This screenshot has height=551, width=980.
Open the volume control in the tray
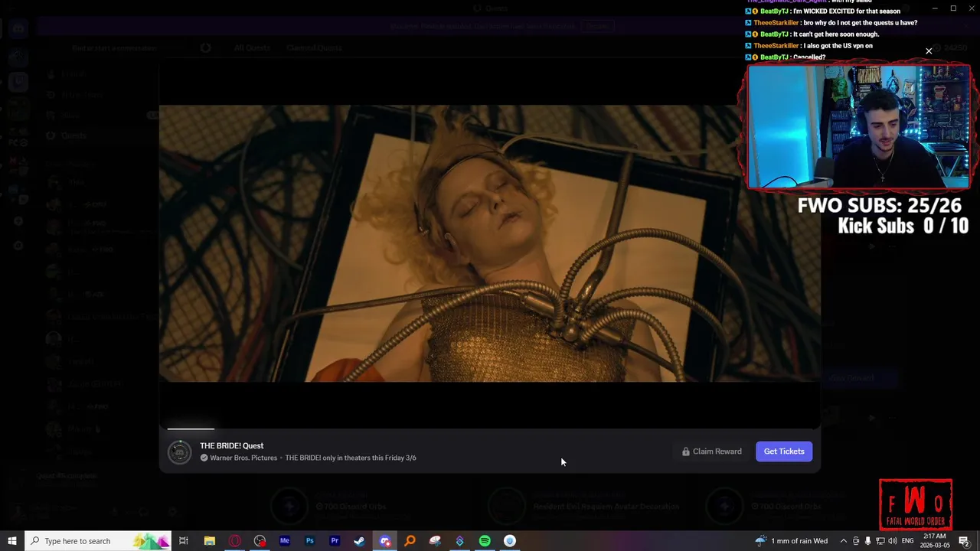[x=892, y=541]
